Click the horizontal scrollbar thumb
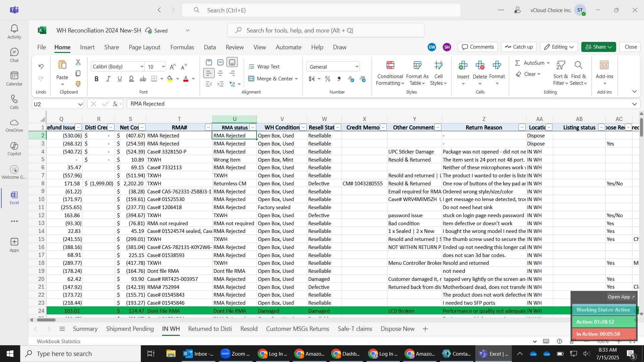Viewport: 644px width, 362px height. (46, 320)
